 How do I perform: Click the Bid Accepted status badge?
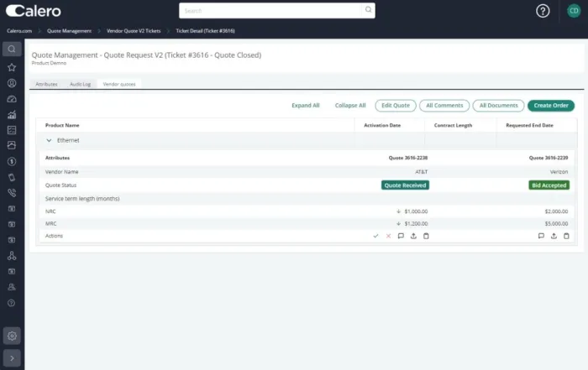pos(549,185)
